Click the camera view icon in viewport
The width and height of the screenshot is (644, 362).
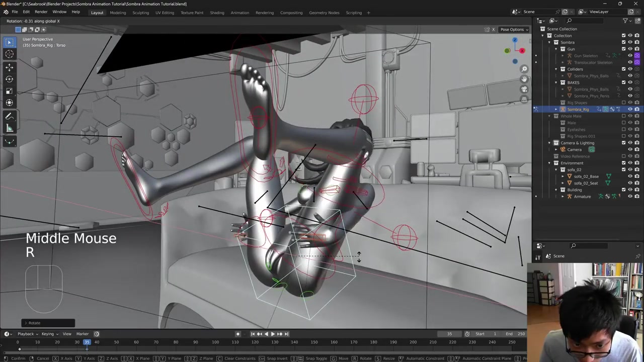524,89
